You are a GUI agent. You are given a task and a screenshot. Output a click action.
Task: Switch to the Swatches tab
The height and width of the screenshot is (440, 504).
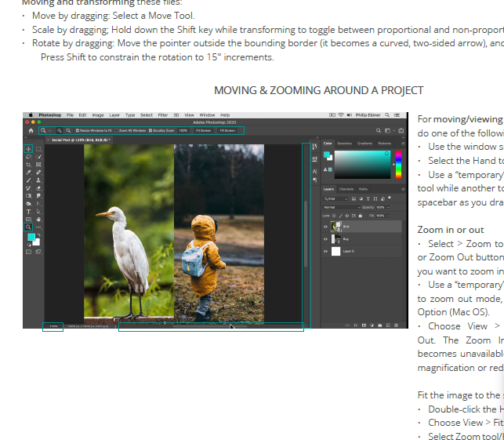[x=345, y=144]
